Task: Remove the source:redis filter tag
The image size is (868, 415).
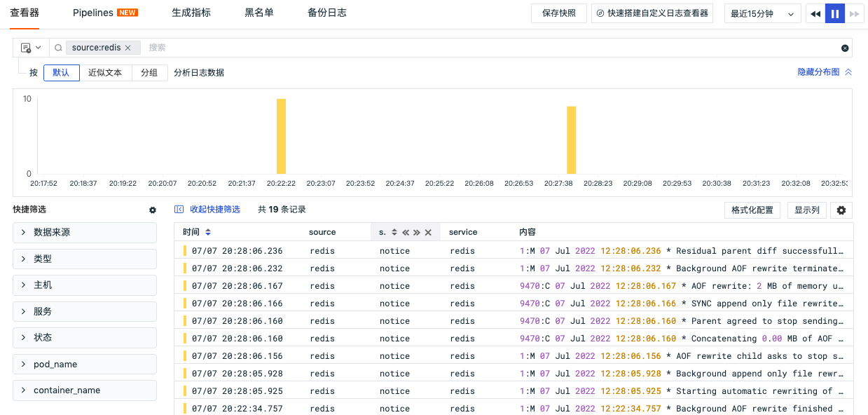Action: coord(128,48)
